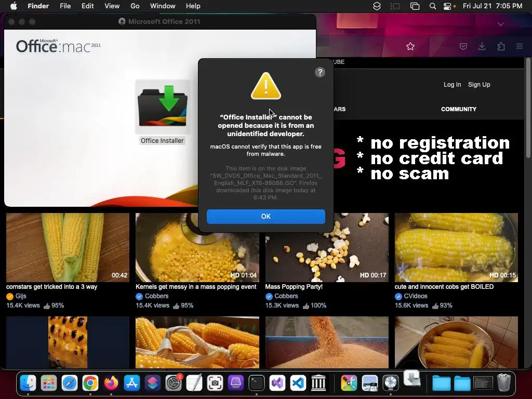The image size is (532, 399).
Task: Click Firefox's bookmark star icon
Action: point(410,46)
